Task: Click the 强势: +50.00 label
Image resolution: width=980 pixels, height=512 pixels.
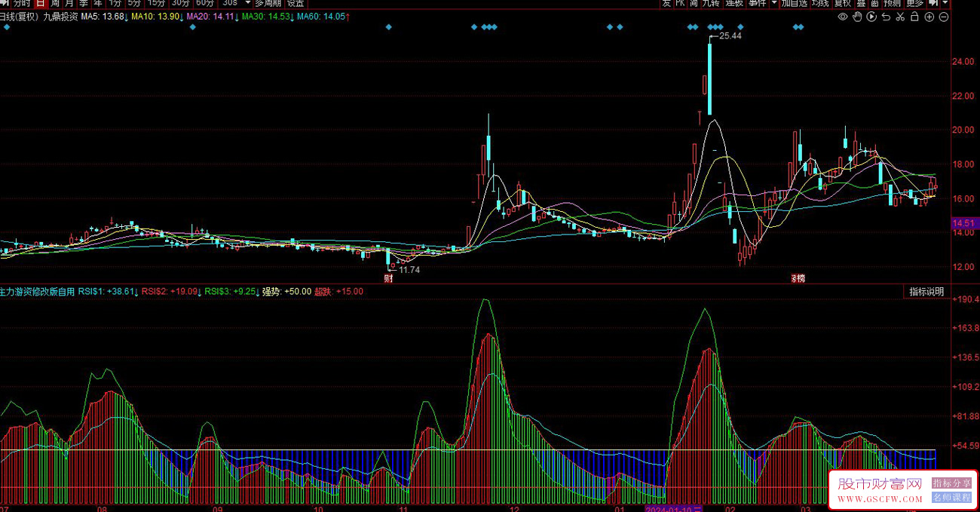Action: [x=286, y=291]
